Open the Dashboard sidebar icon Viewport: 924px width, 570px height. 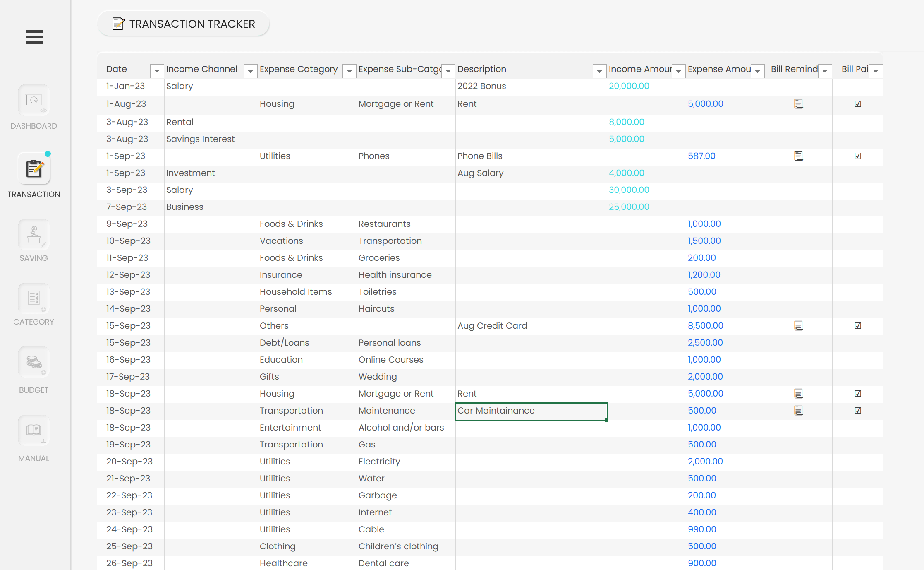(x=34, y=101)
